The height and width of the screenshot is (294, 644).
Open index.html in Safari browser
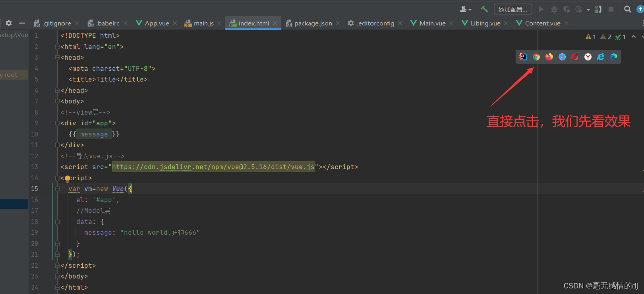coord(562,57)
